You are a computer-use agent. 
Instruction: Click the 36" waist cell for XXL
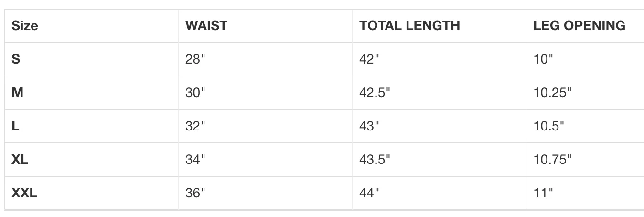[195, 193]
